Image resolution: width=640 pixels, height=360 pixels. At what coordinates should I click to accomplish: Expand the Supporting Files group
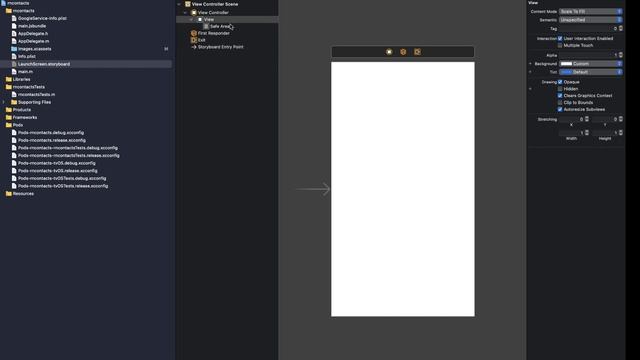(x=4, y=102)
